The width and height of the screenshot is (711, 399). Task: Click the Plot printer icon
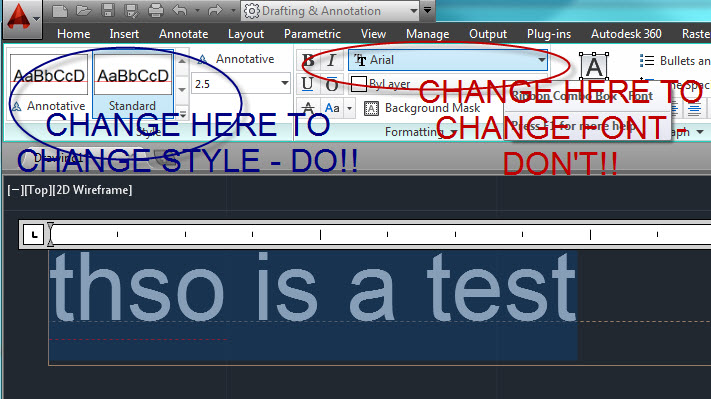pos(156,10)
